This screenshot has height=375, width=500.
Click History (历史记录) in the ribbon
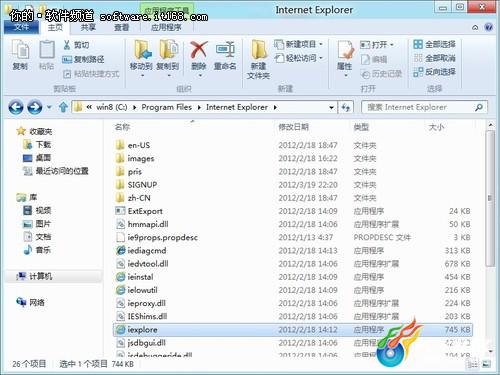[x=381, y=74]
